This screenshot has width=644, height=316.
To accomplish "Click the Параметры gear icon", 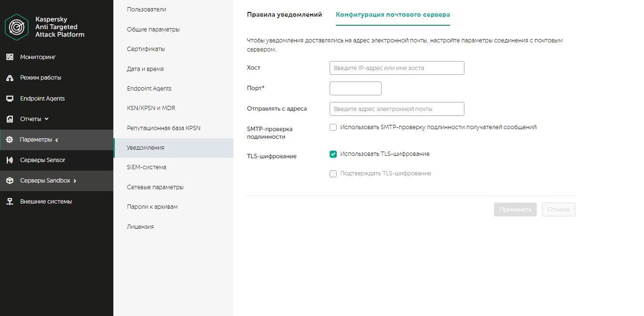I will [x=10, y=140].
